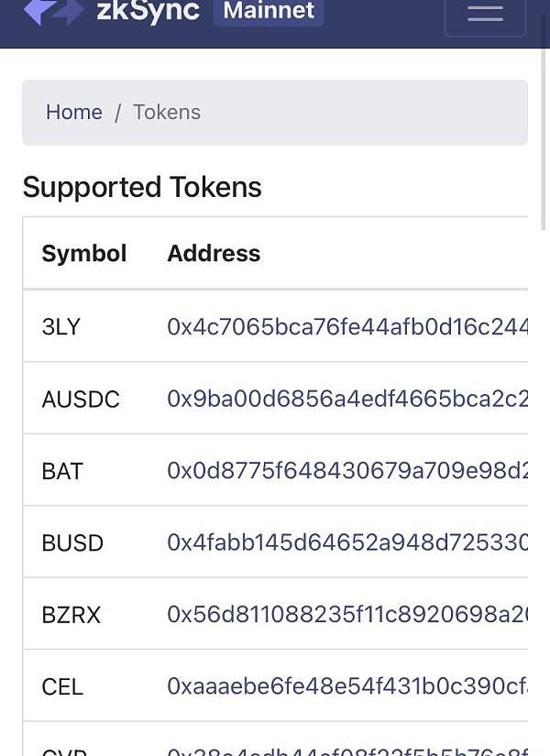Screen dimensions: 550x756
Task: Click the zkSync brand name
Action: tap(148, 11)
